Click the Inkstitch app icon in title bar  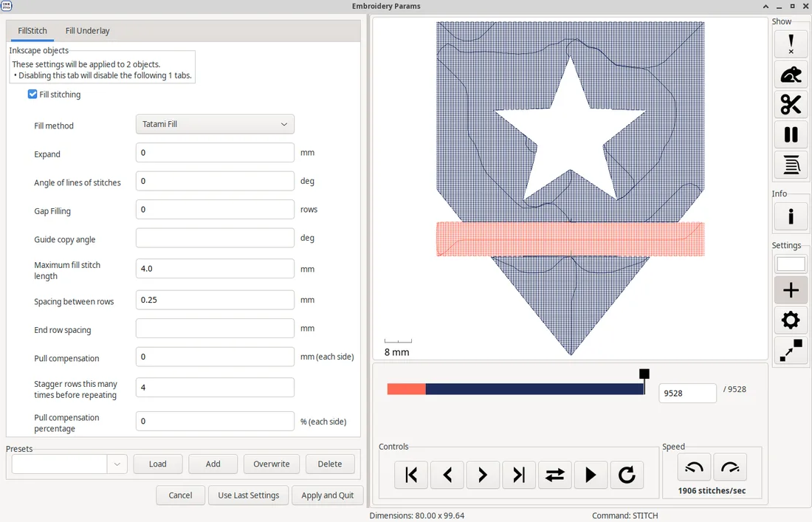tap(7, 6)
